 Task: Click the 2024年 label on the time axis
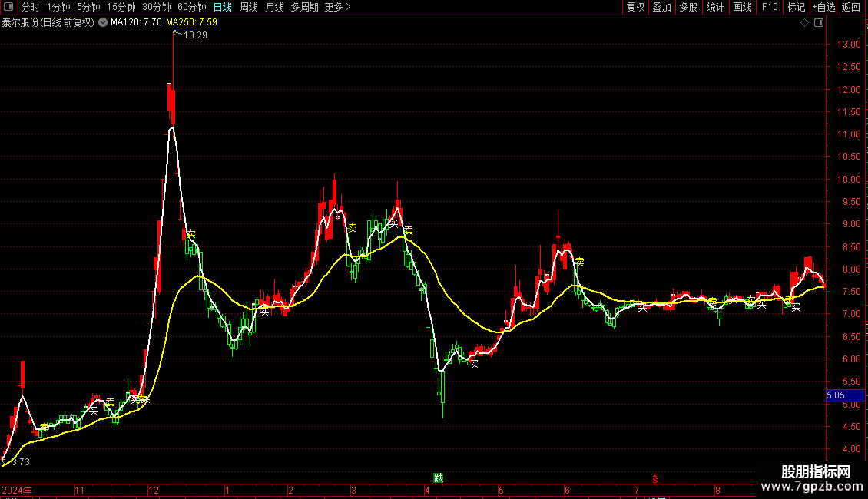click(17, 490)
